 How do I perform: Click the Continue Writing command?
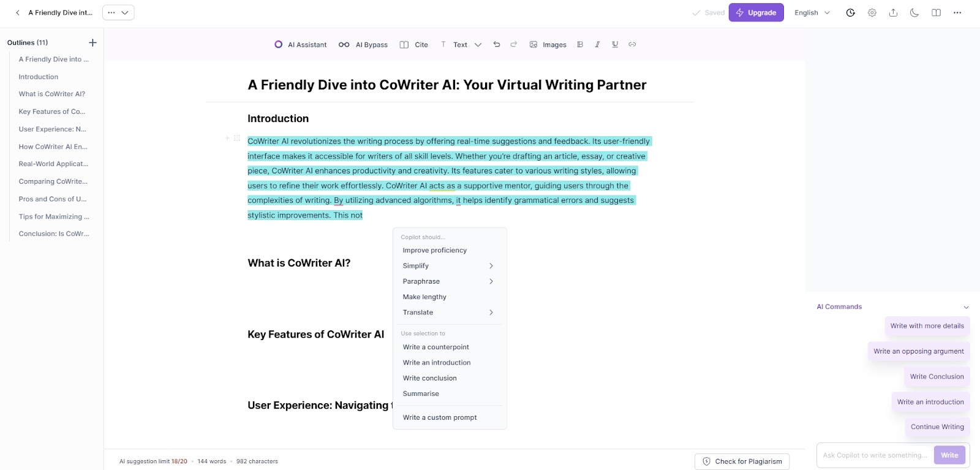[937, 427]
